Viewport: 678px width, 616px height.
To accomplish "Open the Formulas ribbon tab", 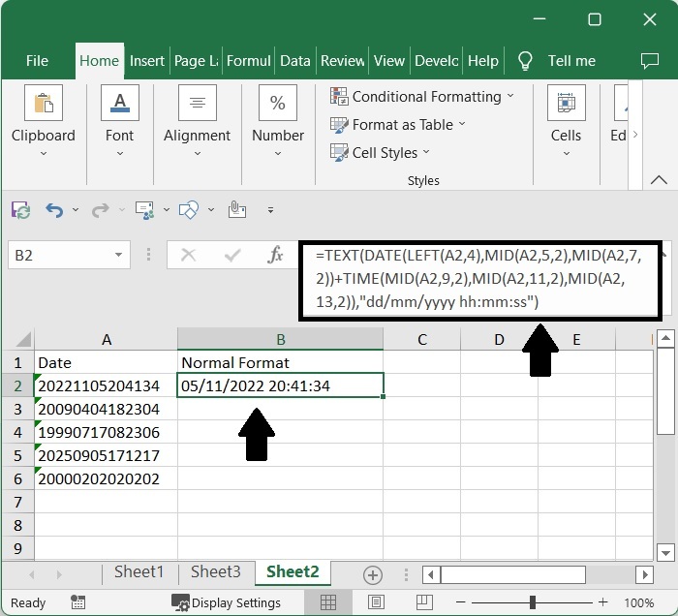I will (x=248, y=60).
